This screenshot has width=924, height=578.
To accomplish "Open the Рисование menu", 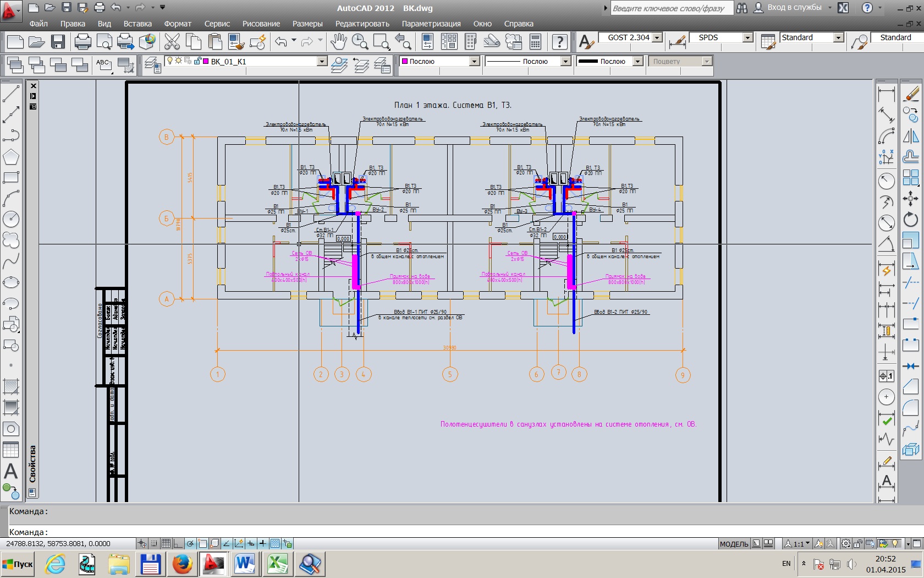I will click(x=261, y=24).
